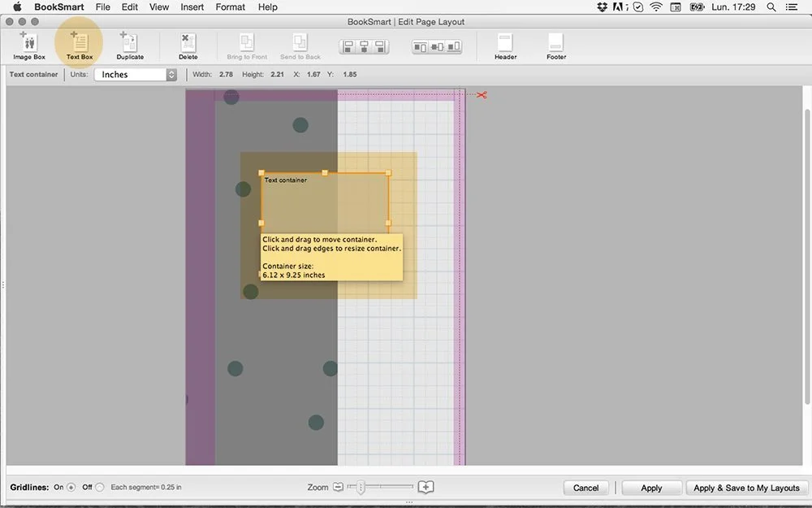Click the Apply button
Viewport: 812px width, 508px height.
[x=651, y=488]
